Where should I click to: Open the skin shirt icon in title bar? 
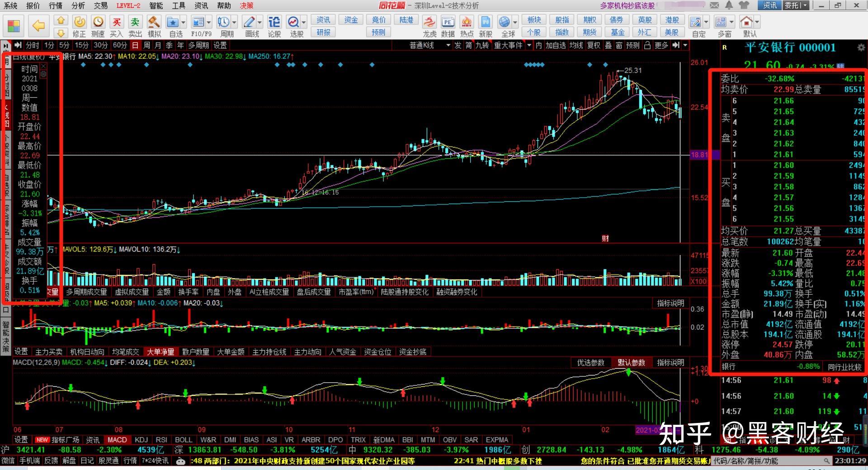[x=744, y=5]
